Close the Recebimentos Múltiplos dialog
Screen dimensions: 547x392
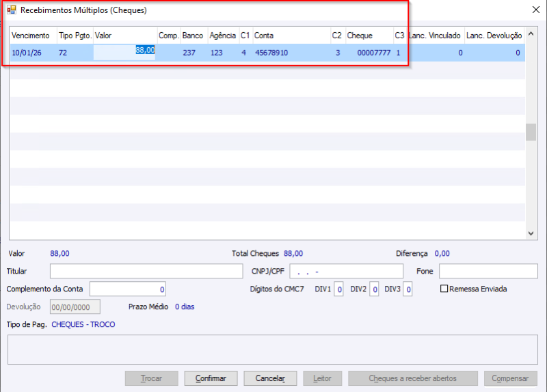click(x=536, y=10)
